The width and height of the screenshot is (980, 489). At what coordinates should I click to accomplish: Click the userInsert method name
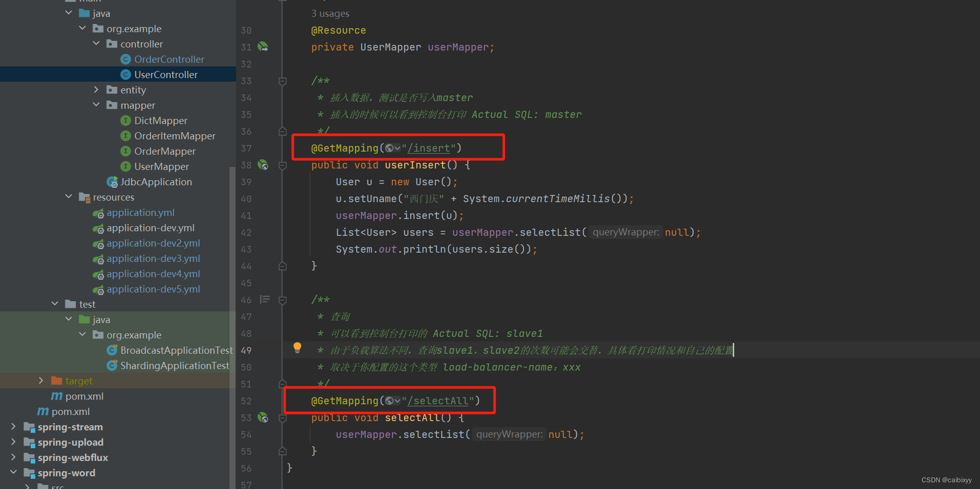tap(415, 165)
